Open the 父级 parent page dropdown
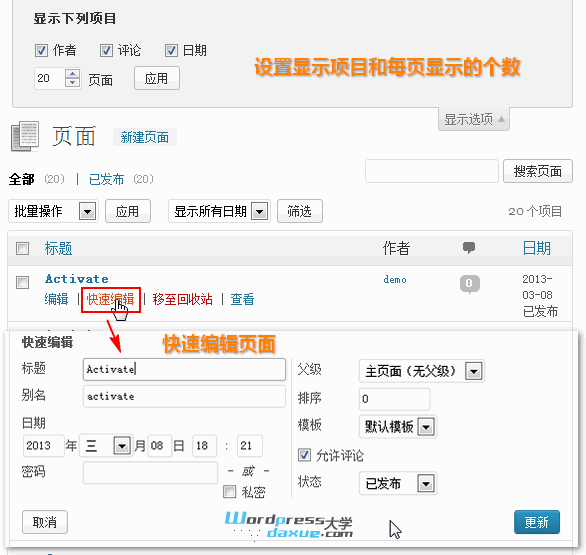The image size is (586, 555). [x=422, y=371]
